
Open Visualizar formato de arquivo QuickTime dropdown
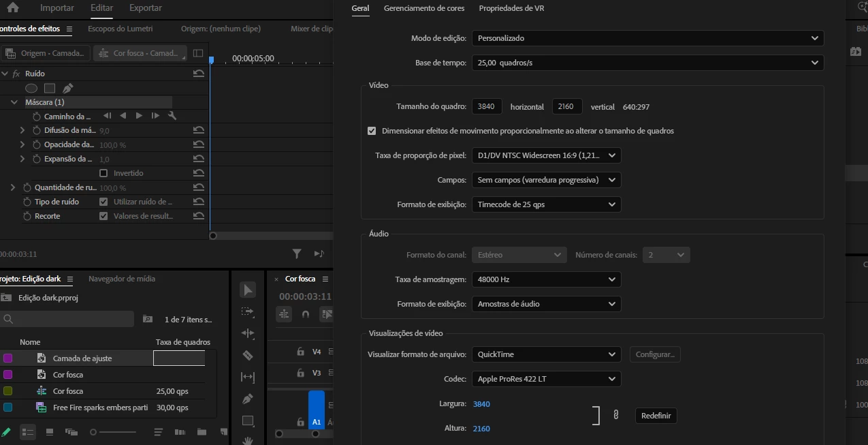pos(546,354)
